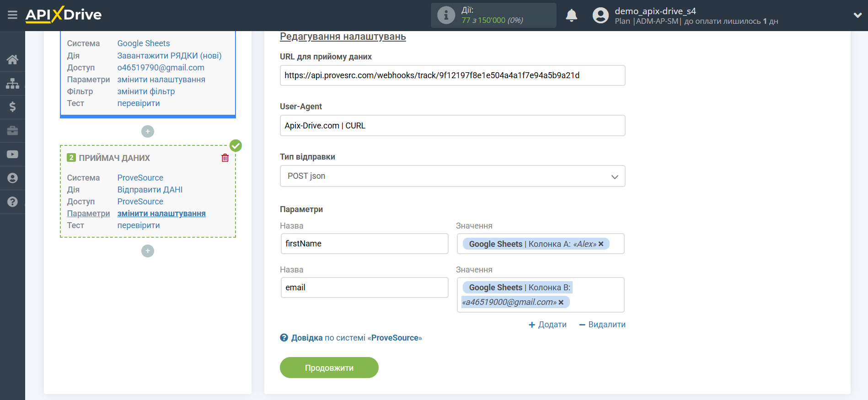The width and height of the screenshot is (868, 400).
Task: Click the ПРИЙМАЧ ДАНИХ block title
Action: [114, 158]
